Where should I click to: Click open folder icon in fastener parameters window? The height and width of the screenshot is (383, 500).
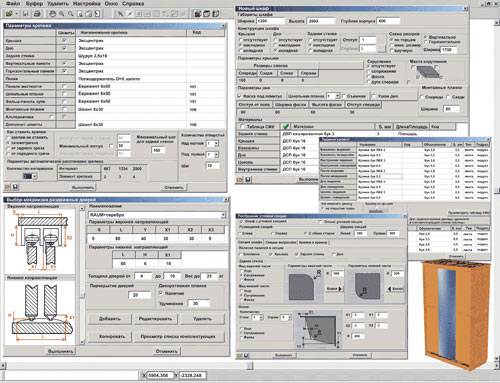pos(8,187)
